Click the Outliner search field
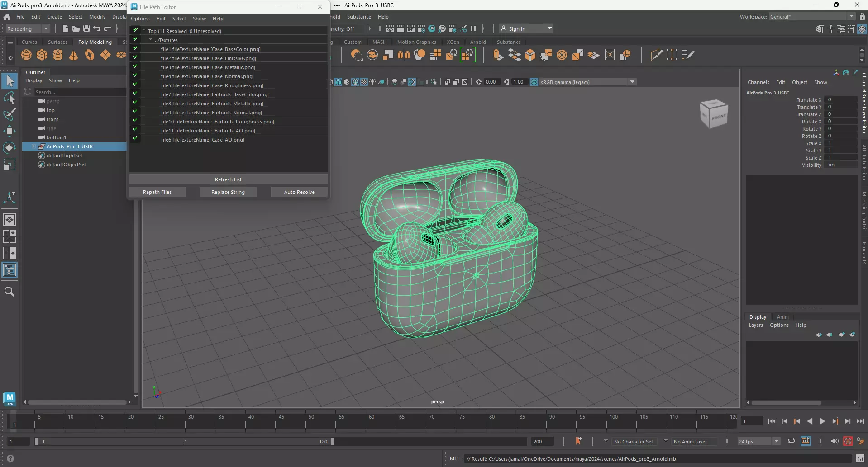The height and width of the screenshot is (467, 868). coord(80,92)
